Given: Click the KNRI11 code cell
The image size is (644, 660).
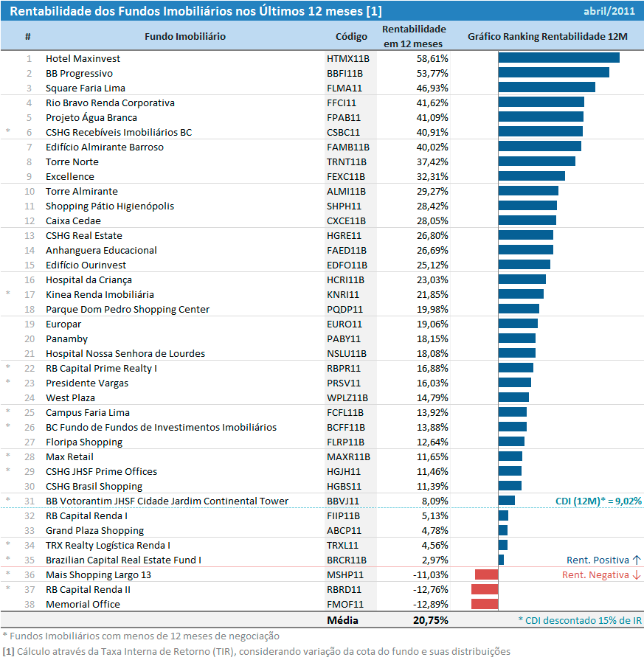Looking at the screenshot, I should [x=343, y=294].
